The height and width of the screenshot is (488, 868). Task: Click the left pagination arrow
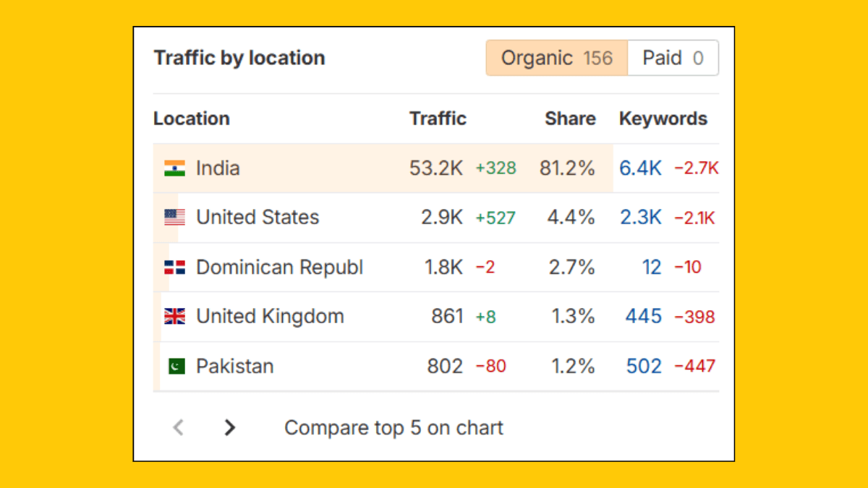(x=178, y=427)
